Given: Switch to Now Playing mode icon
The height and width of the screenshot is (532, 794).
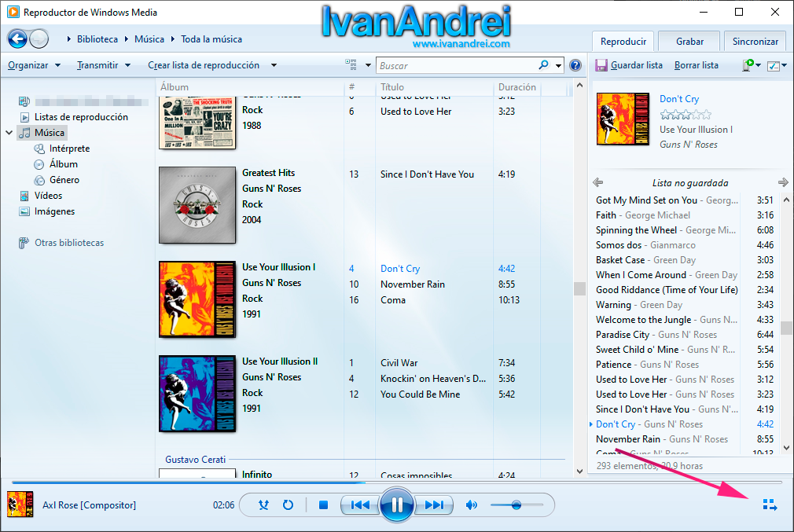Looking at the screenshot, I should point(770,504).
